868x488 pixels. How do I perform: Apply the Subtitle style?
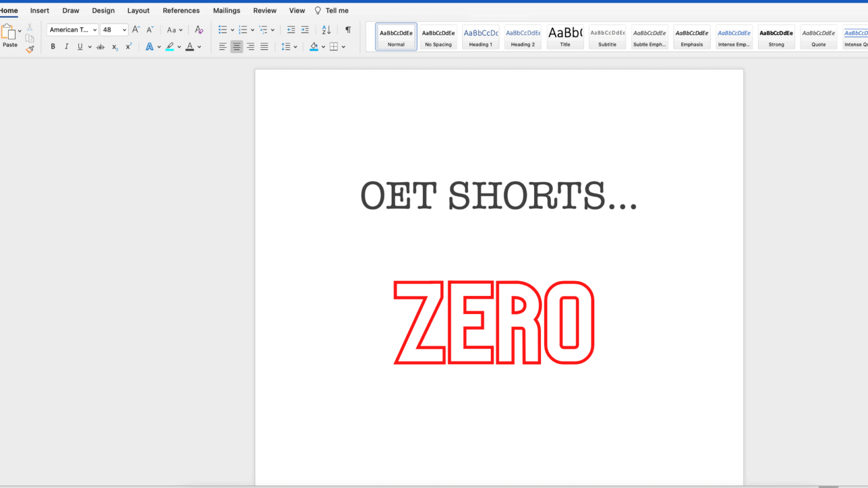(x=608, y=37)
